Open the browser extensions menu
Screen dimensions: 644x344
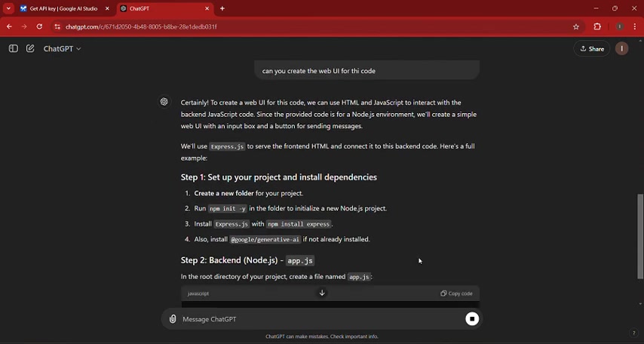(597, 26)
